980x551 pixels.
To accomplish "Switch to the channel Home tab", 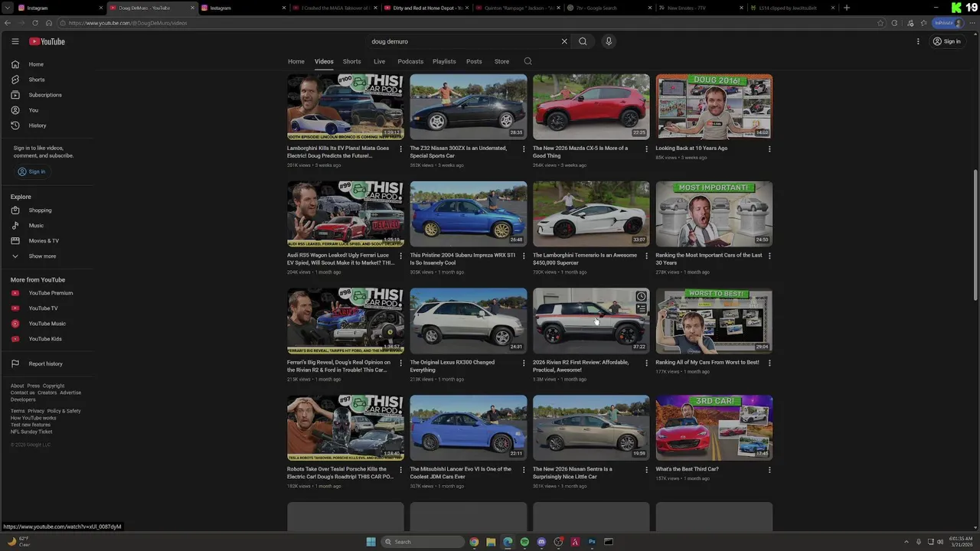I will tap(296, 61).
